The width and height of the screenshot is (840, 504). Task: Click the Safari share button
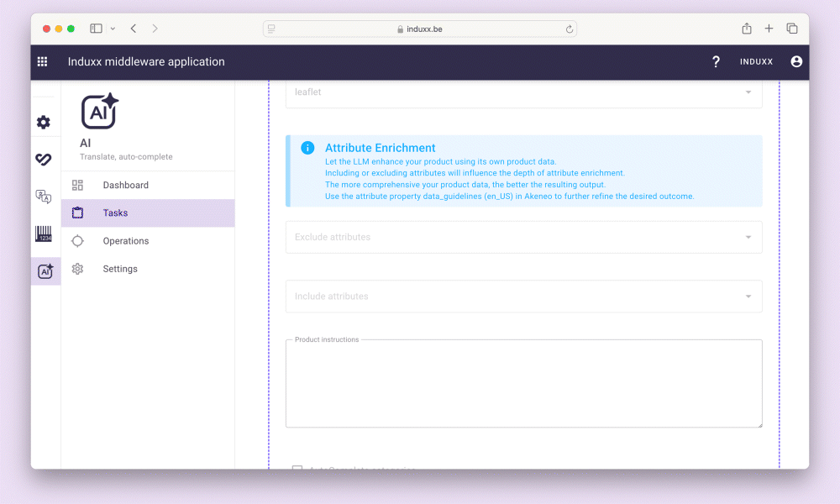coord(746,29)
